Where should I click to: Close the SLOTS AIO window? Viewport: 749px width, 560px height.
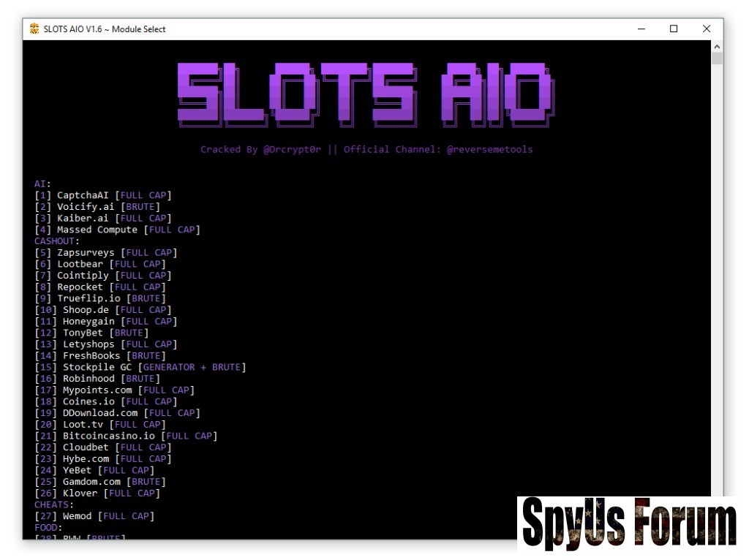[x=706, y=29]
